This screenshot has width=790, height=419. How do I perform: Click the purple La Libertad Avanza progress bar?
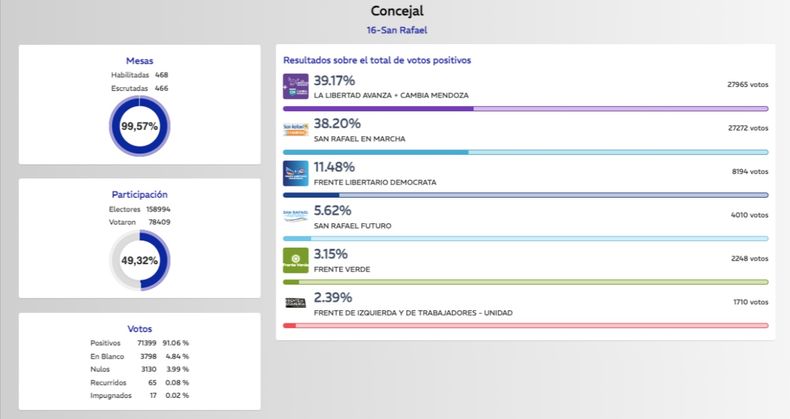tap(525, 108)
